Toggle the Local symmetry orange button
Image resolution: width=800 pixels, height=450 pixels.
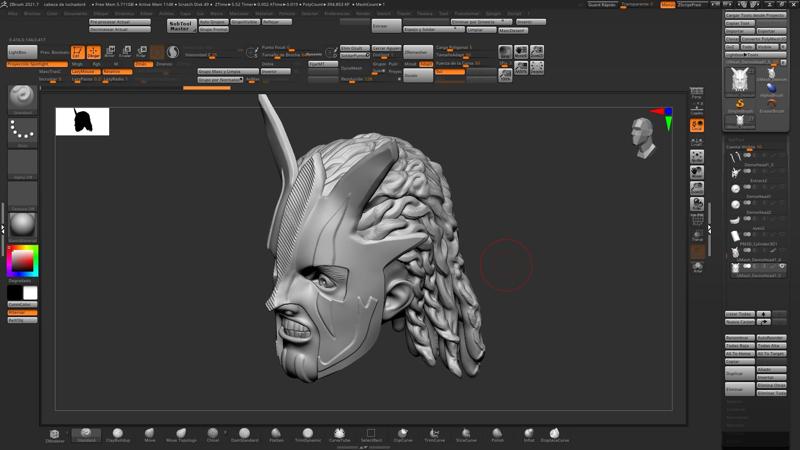pos(697,126)
